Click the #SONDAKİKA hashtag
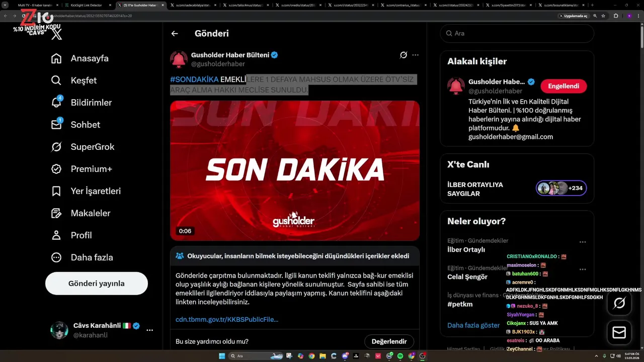 194,79
